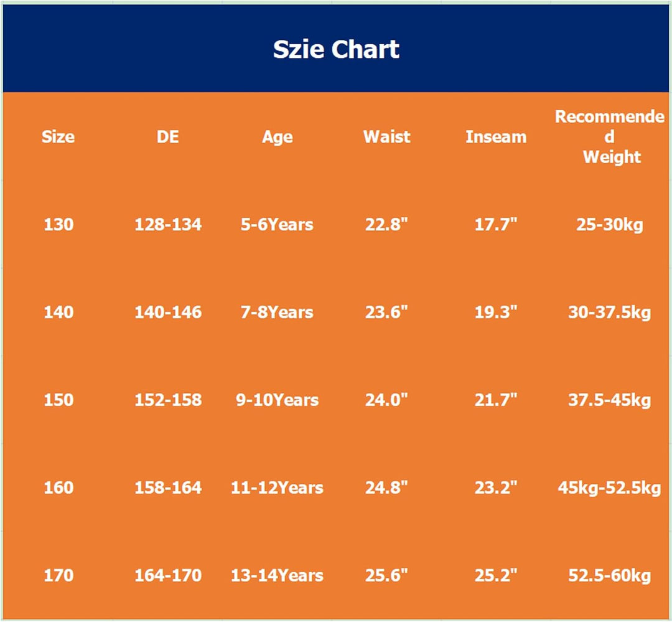672x622 pixels.
Task: Select the 25.6" waist cell
Action: pos(386,575)
